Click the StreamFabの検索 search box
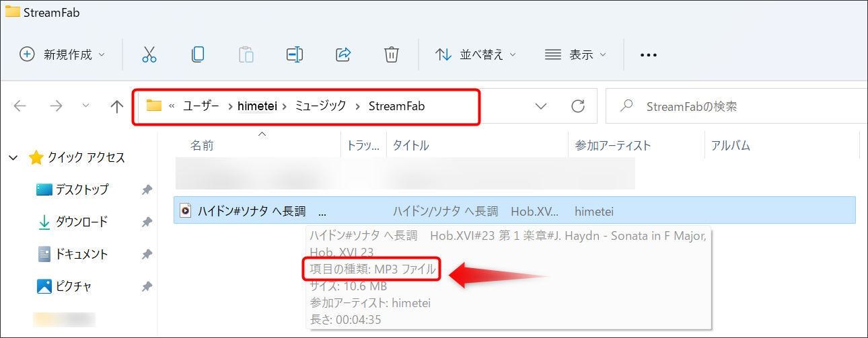868x338 pixels. [x=736, y=105]
